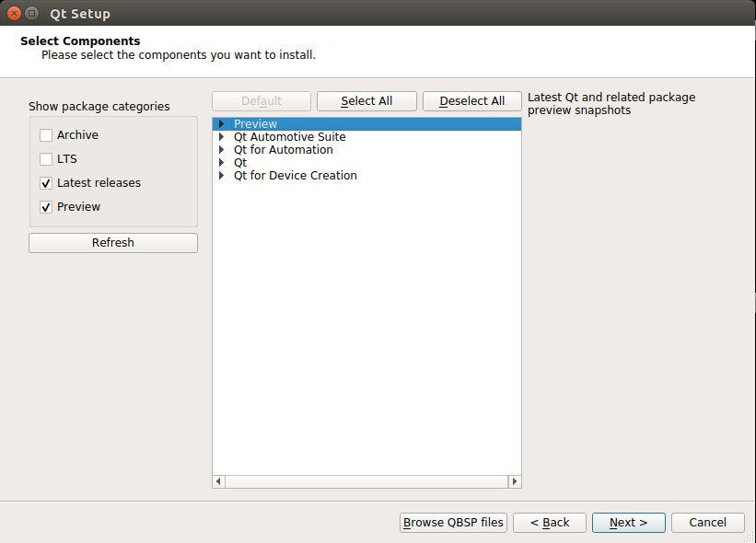Image resolution: width=756 pixels, height=543 pixels.
Task: Click the horizontal scrollbar track
Action: tap(366, 481)
